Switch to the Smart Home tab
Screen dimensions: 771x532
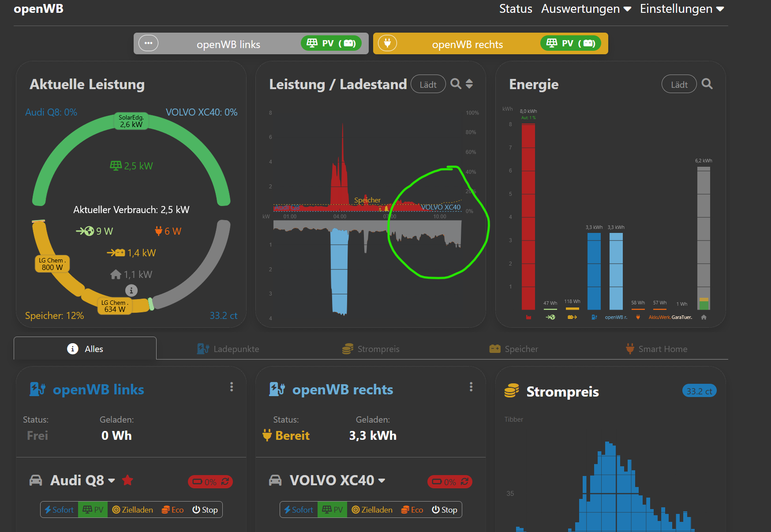click(x=656, y=349)
